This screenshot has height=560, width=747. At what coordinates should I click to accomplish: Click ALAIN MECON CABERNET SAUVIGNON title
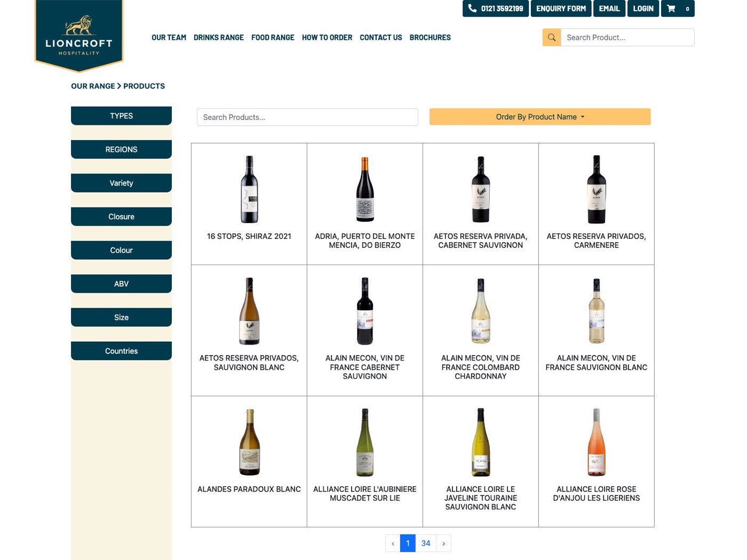[x=365, y=367]
